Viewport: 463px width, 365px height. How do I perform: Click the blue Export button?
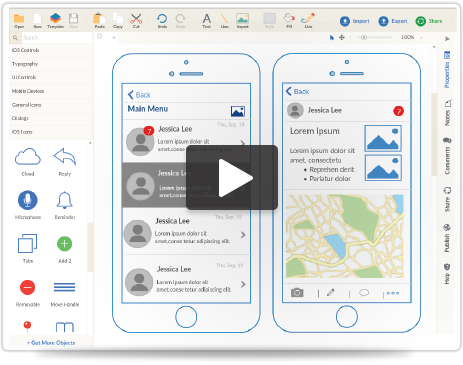393,21
